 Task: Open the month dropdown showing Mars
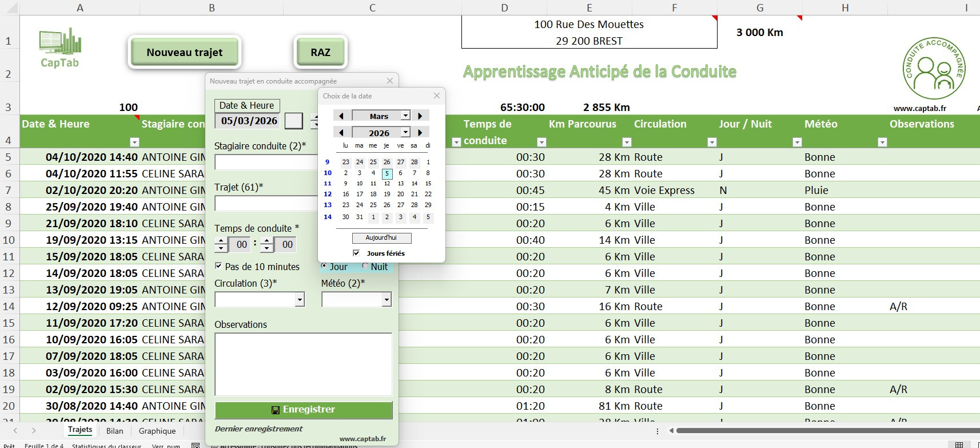(x=405, y=116)
